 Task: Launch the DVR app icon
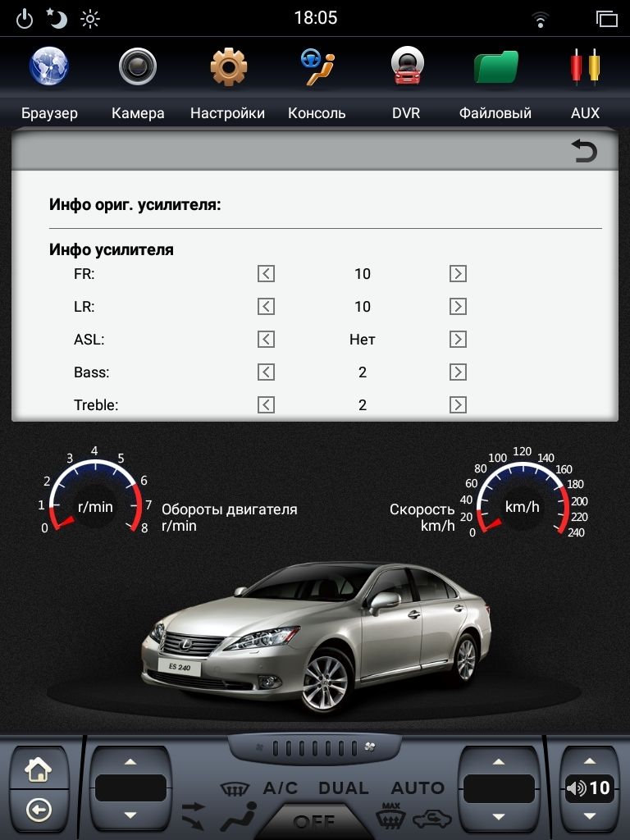(407, 66)
